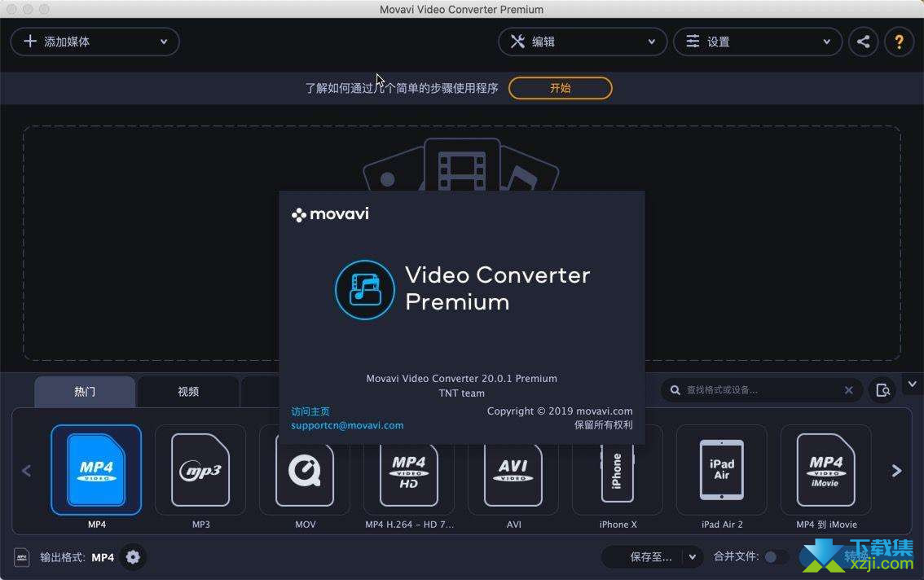Show next format presets with right arrow
The height and width of the screenshot is (580, 924).
(x=896, y=470)
